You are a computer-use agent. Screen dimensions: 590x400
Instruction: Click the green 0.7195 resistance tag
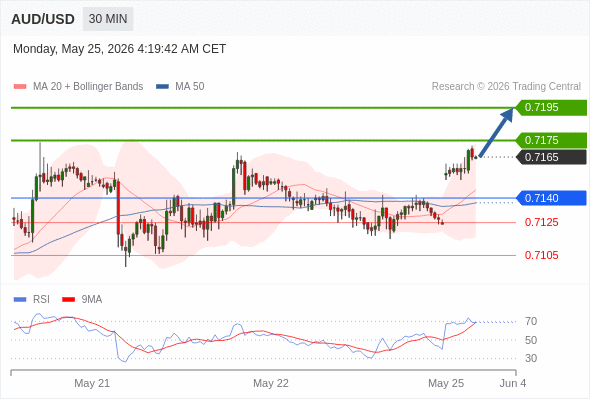pyautogui.click(x=551, y=108)
